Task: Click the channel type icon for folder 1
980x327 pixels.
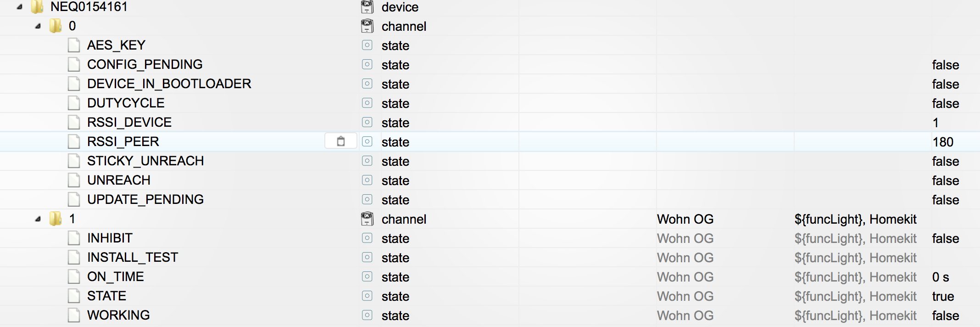Action: (x=367, y=219)
